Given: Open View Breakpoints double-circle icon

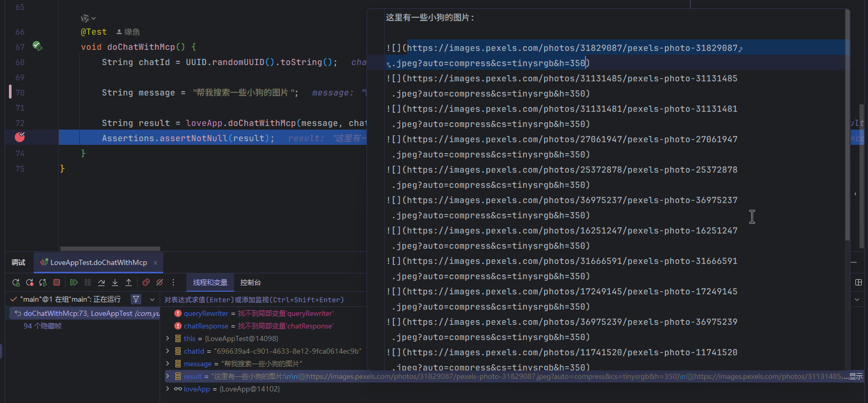Looking at the screenshot, I should pyautogui.click(x=146, y=282).
